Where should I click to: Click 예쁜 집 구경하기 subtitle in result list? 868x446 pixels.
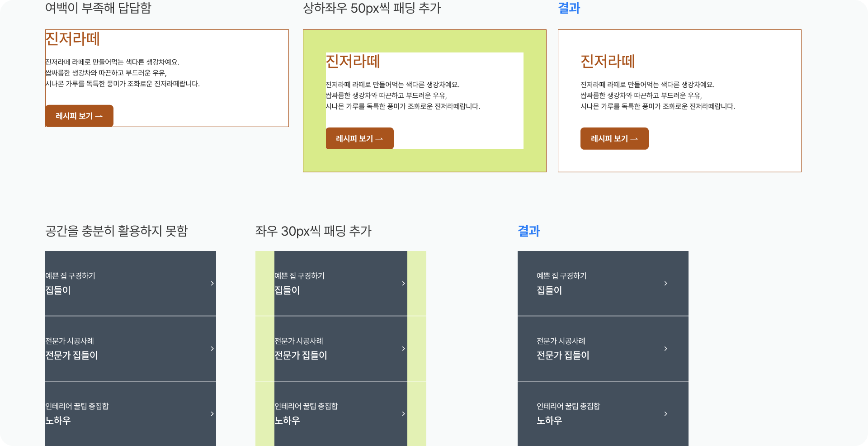[561, 276]
